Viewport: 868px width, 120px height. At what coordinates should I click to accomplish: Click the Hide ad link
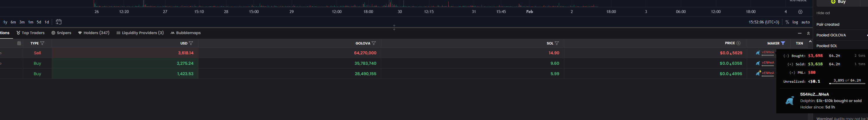[823, 13]
